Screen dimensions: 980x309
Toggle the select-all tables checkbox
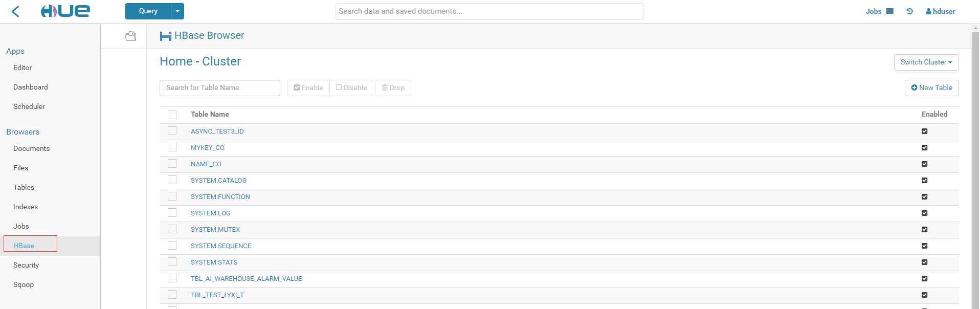coord(172,115)
